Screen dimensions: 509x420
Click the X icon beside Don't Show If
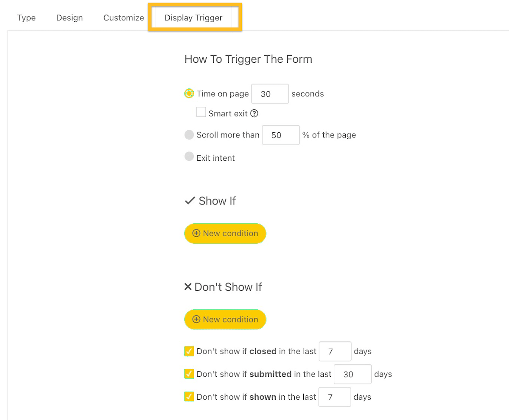click(x=187, y=286)
